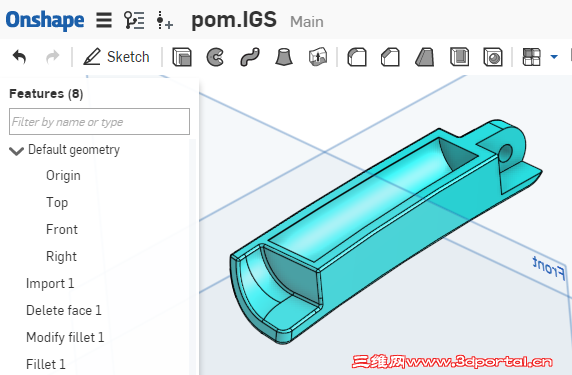This screenshot has height=375, width=572.
Task: Select the Shell tool
Action: [x=459, y=57]
